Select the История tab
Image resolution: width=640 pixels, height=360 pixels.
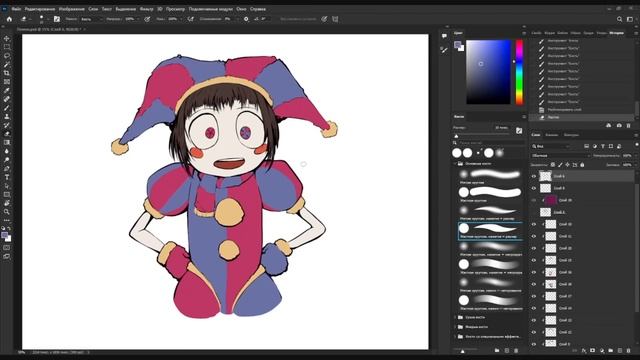click(x=616, y=33)
